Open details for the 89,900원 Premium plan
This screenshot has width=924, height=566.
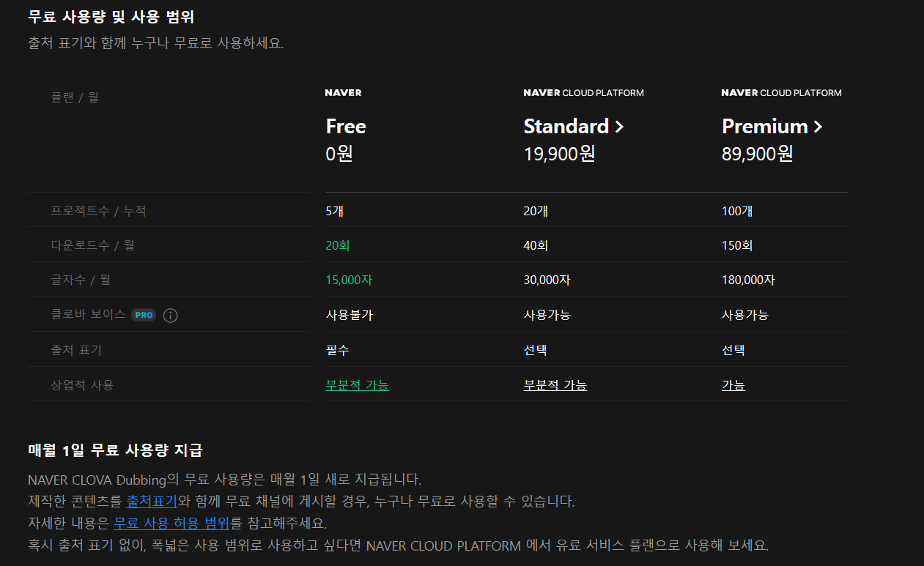click(758, 154)
